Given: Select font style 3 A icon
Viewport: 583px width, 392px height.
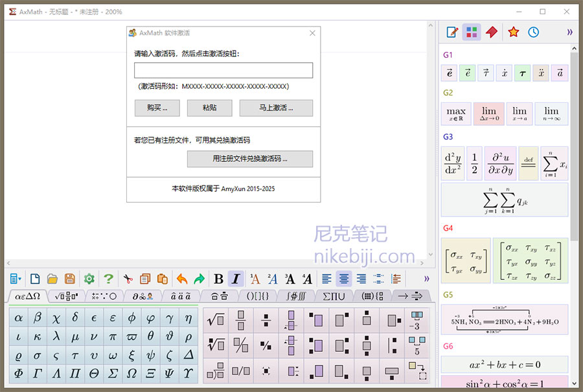Looking at the screenshot, I should point(290,279).
